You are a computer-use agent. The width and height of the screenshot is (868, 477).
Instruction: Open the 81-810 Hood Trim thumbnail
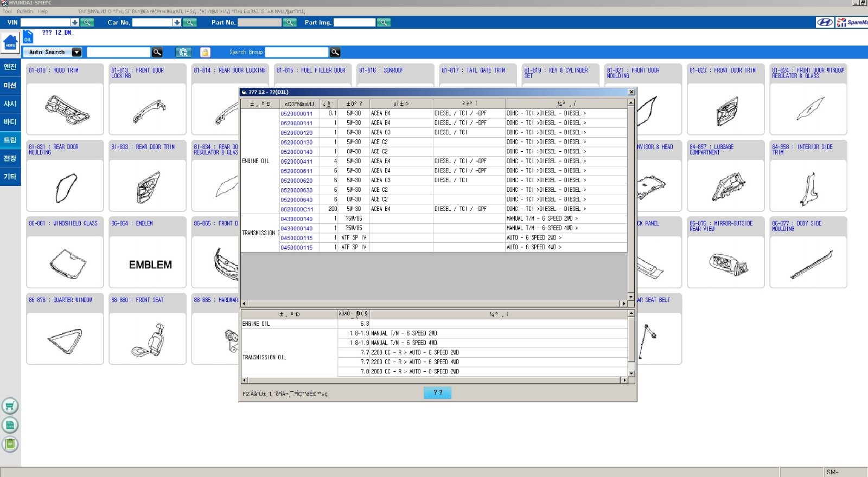tap(65, 108)
